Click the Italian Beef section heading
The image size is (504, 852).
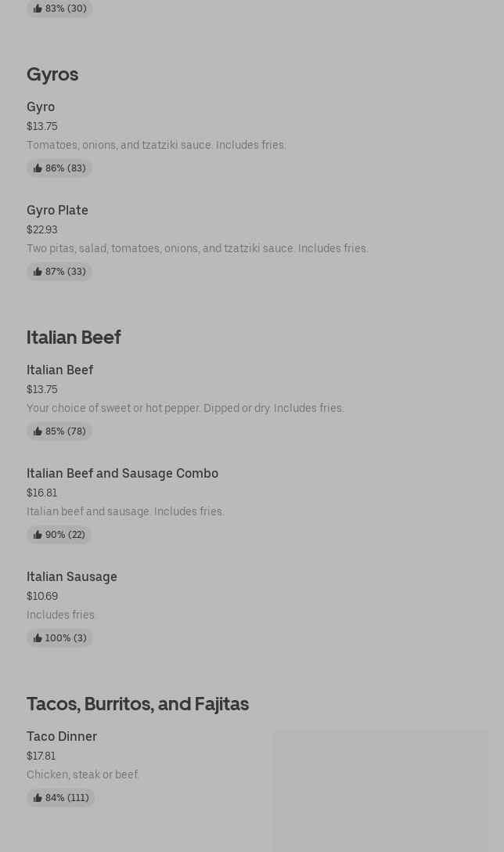[x=74, y=337]
